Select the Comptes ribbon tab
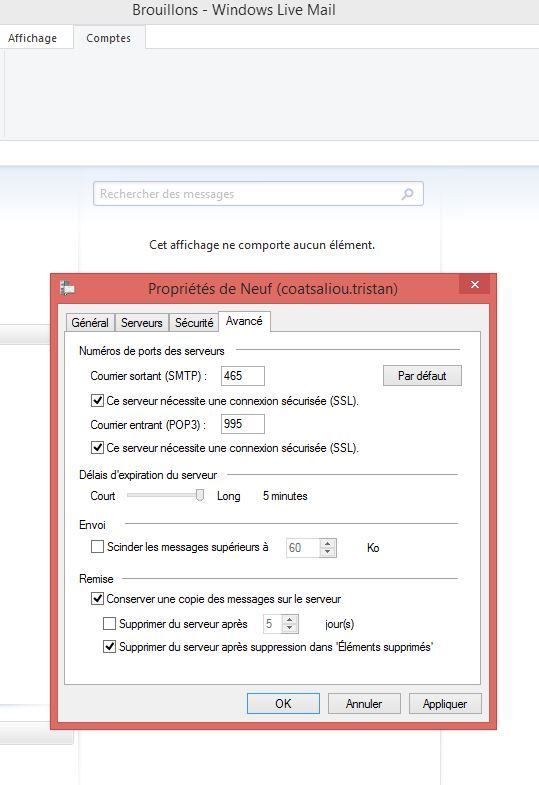539x785 pixels. tap(109, 38)
